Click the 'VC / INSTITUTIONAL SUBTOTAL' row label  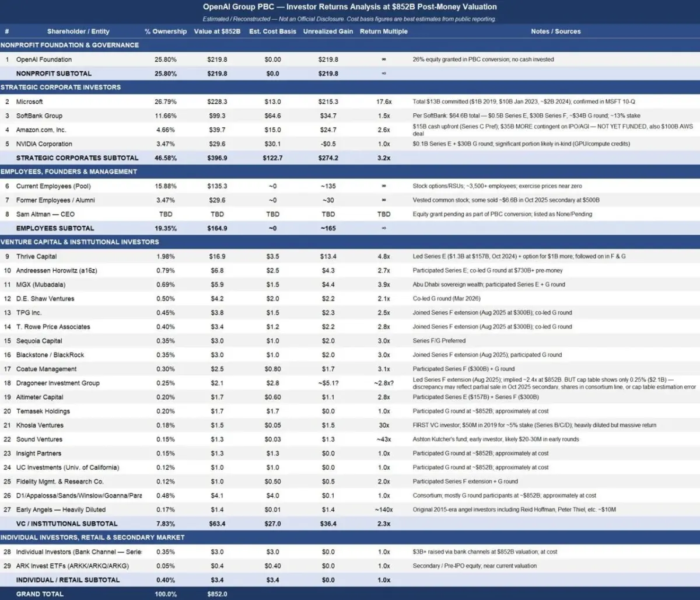67,524
